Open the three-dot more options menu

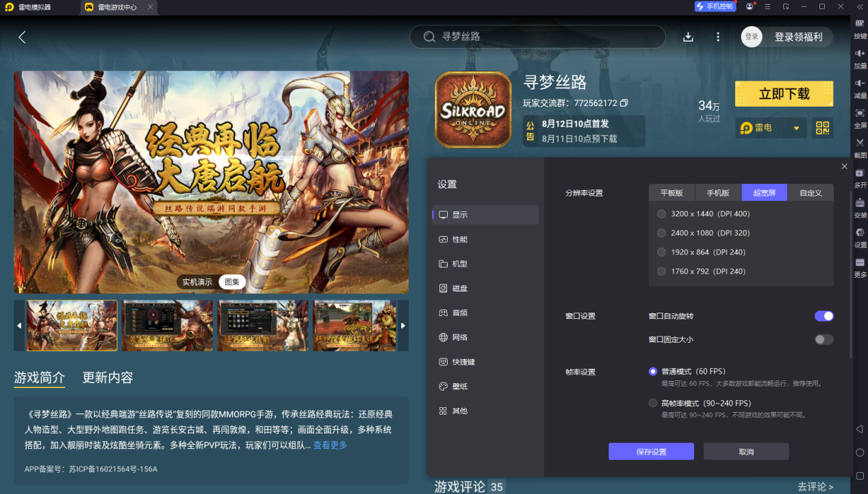717,37
